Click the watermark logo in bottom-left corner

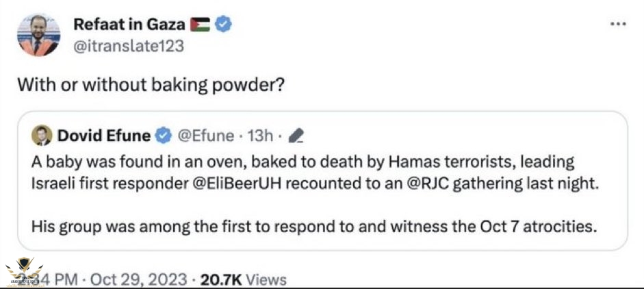coord(19,273)
